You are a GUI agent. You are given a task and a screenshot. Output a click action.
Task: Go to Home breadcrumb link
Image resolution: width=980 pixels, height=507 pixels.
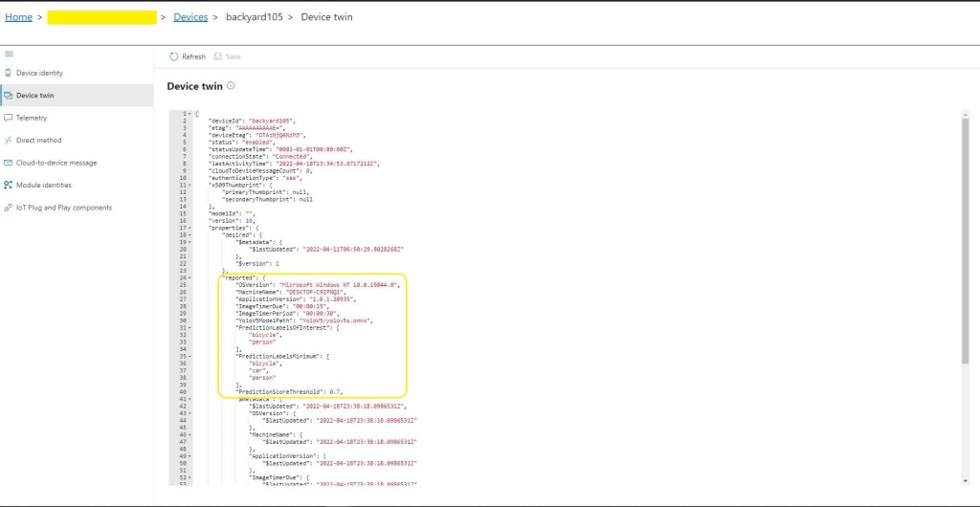(x=18, y=17)
